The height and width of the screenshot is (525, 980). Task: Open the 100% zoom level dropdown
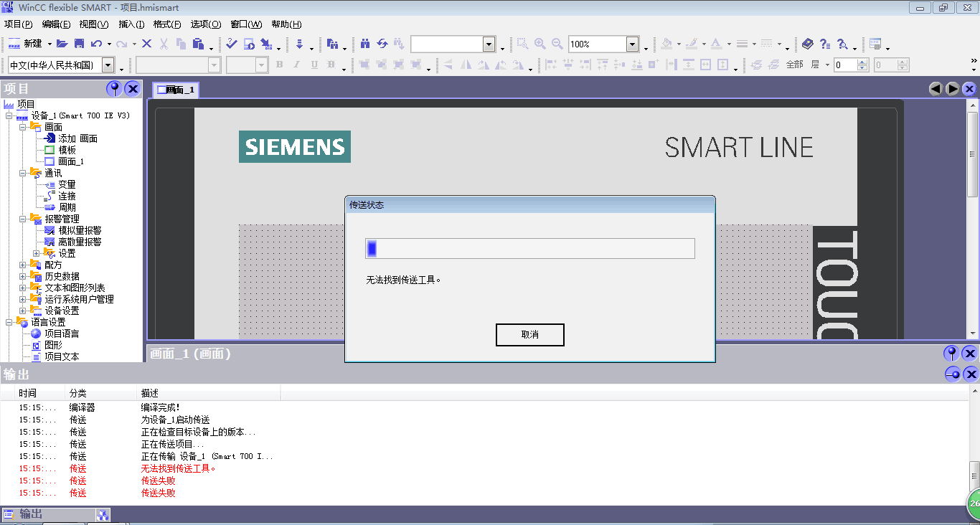point(632,44)
